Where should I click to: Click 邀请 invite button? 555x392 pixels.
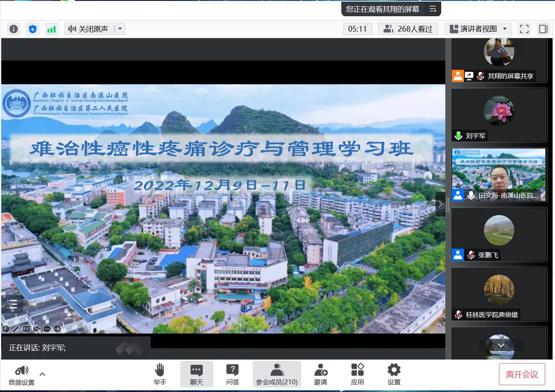pyautogui.click(x=321, y=375)
